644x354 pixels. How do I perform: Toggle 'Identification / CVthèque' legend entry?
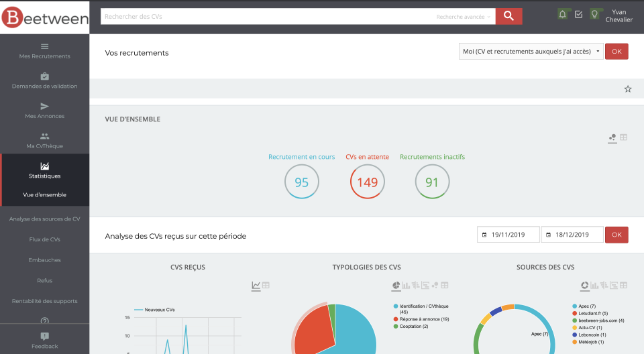(x=421, y=309)
